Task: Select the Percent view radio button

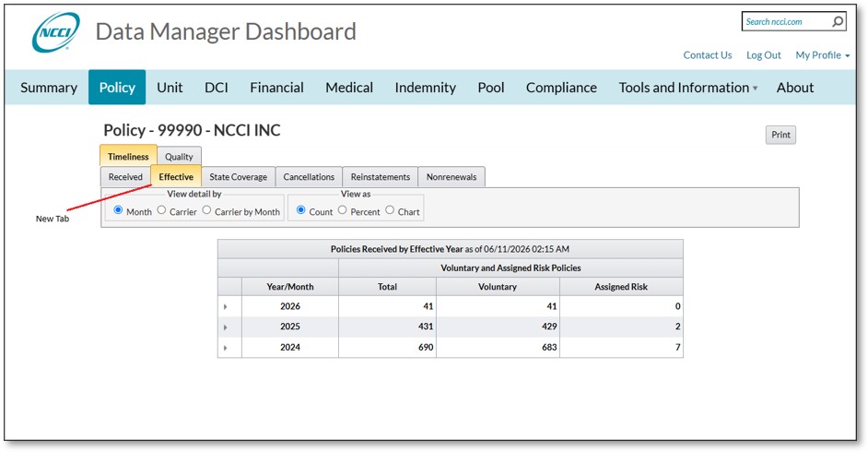Action: click(x=342, y=210)
